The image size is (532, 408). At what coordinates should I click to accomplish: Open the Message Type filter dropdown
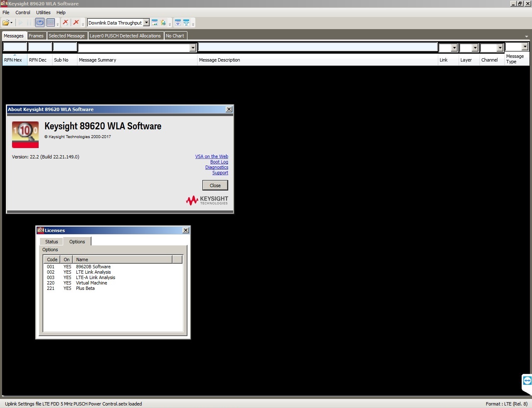tap(525, 47)
